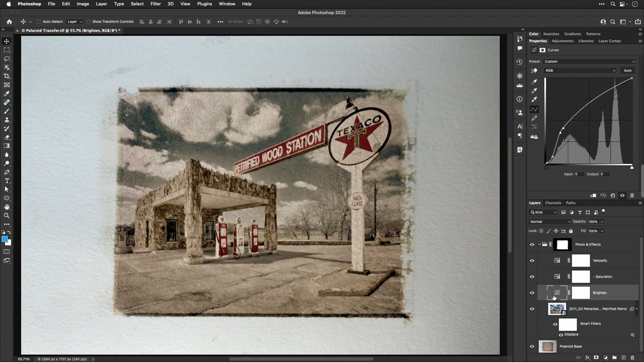The width and height of the screenshot is (644, 362).
Task: Select the Polaroid Base layer thumbnail
Action: tap(547, 346)
